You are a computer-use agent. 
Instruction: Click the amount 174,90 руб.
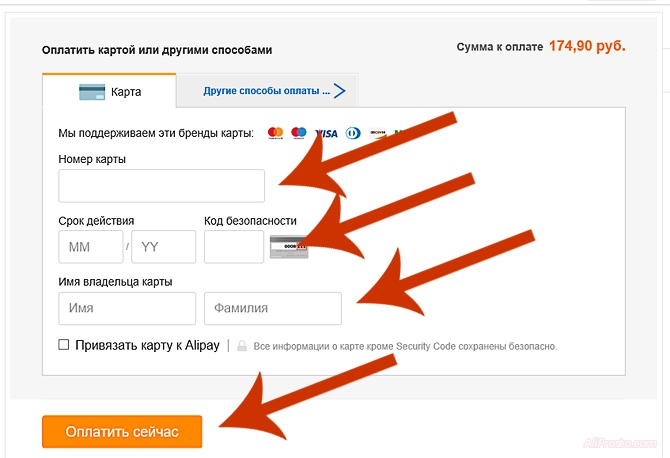coord(587,46)
